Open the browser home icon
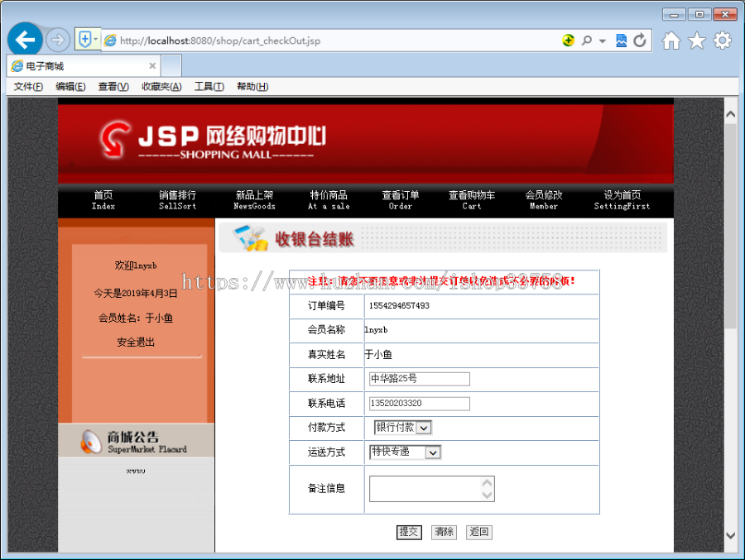The image size is (745, 560). [x=671, y=41]
